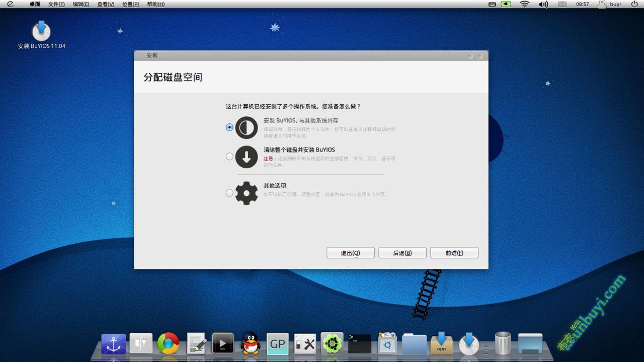Click the multiple operating systems question text
644x362 pixels.
(293, 106)
